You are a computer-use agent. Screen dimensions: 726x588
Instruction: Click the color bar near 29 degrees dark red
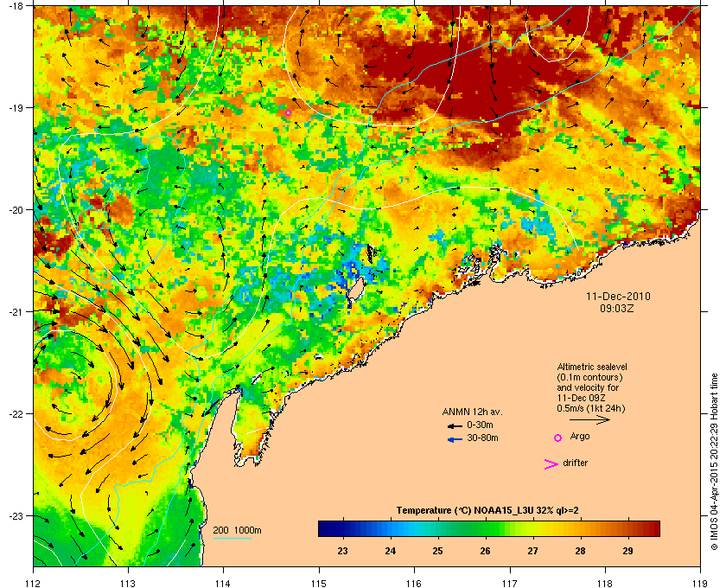[627, 528]
